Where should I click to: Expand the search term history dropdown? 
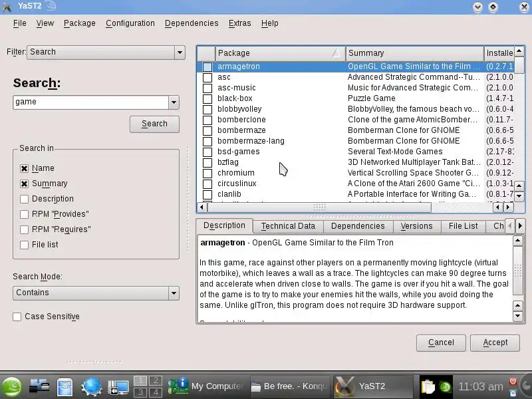(174, 102)
